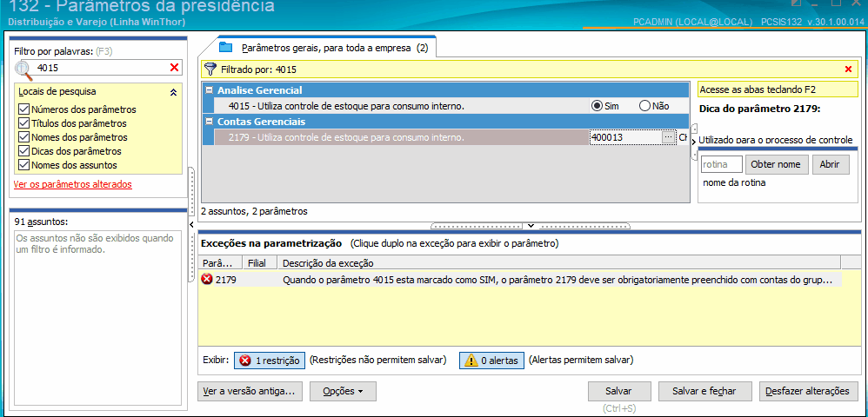Open Ver a versão antiga
The width and height of the screenshot is (868, 417).
coord(249,391)
